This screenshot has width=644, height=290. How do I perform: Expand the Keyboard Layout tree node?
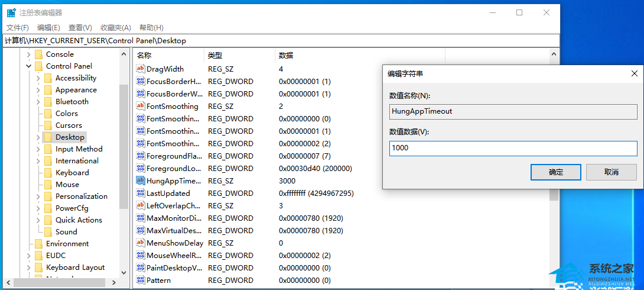coord(29,268)
